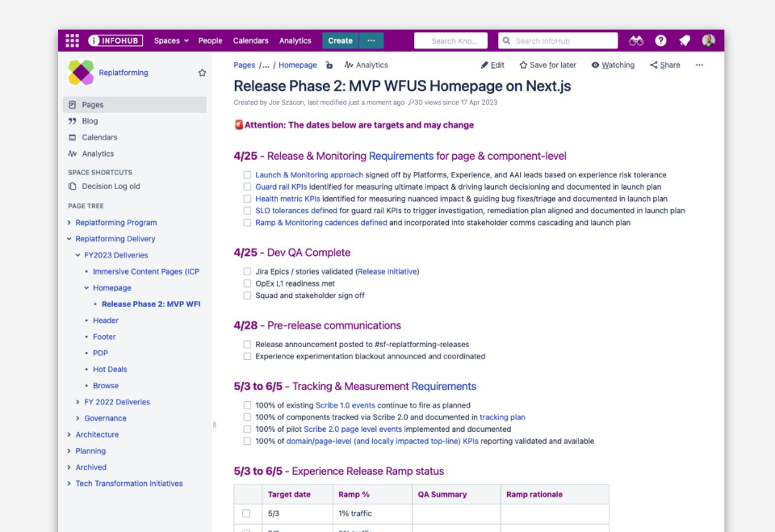Expand Architecture tree node
Viewport: 775px width, 532px height.
point(69,434)
